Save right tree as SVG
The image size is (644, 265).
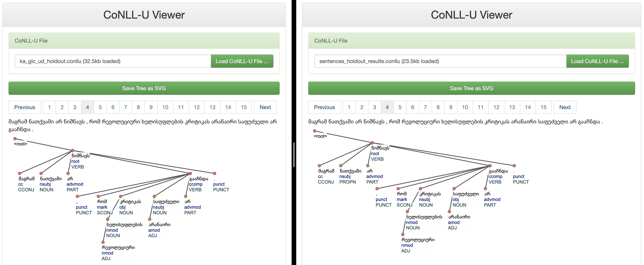click(x=471, y=88)
